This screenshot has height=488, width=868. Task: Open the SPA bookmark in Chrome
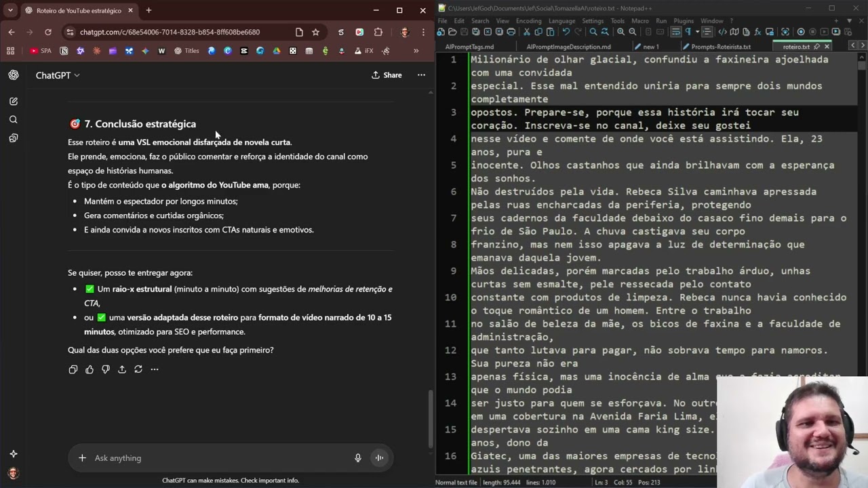coord(41,51)
